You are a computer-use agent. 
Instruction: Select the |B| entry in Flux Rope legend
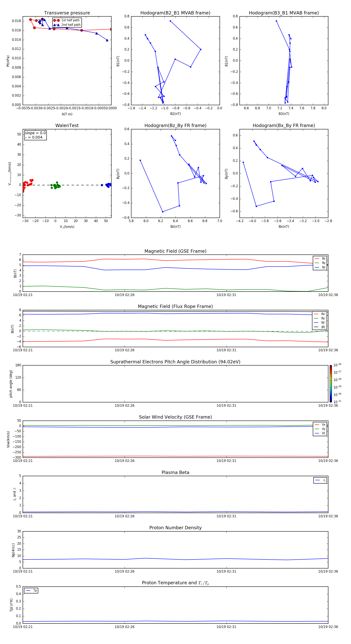coord(320,327)
